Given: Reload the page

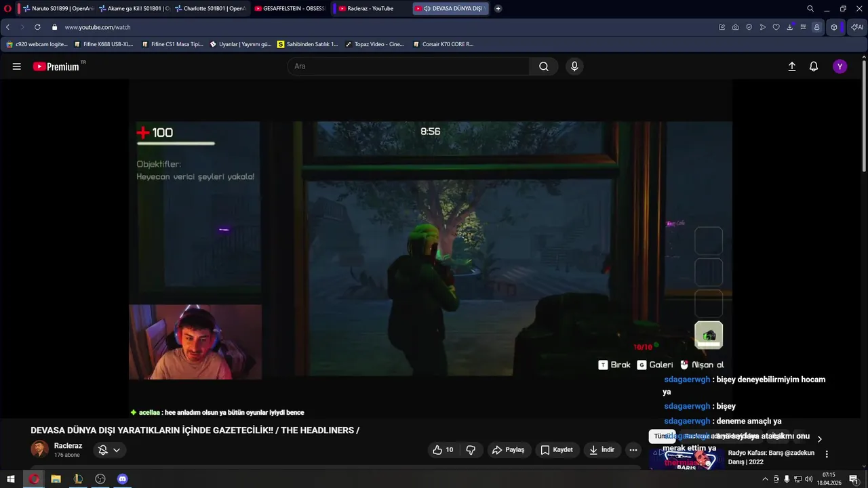Looking at the screenshot, I should point(37,27).
